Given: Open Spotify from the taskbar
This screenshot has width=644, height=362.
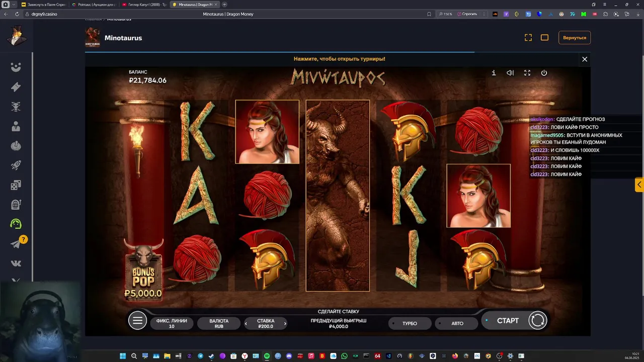Looking at the screenshot, I should [x=267, y=356].
